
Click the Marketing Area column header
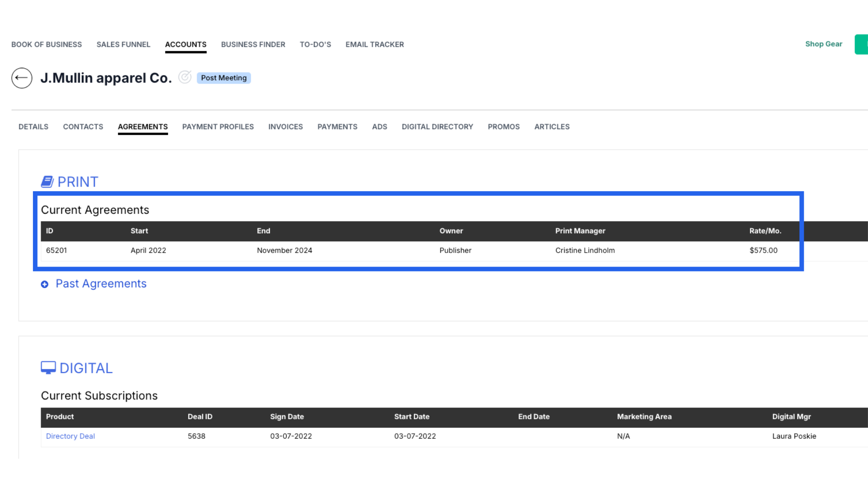644,417
